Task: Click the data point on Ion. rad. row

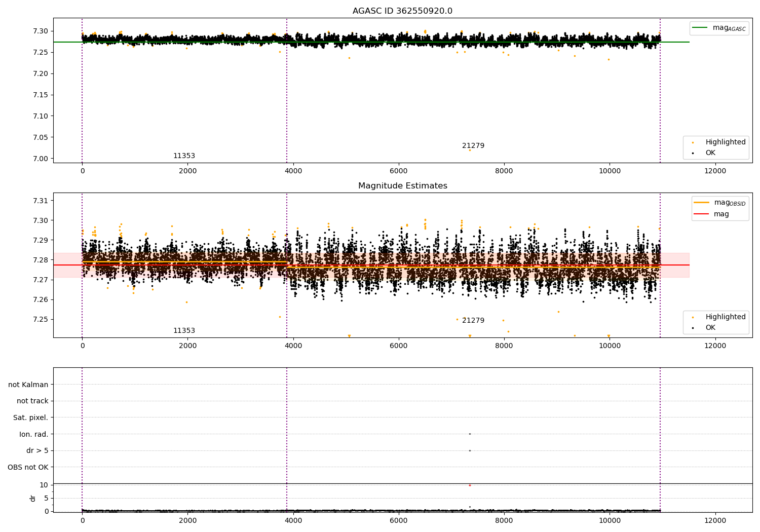Action: 470,434
